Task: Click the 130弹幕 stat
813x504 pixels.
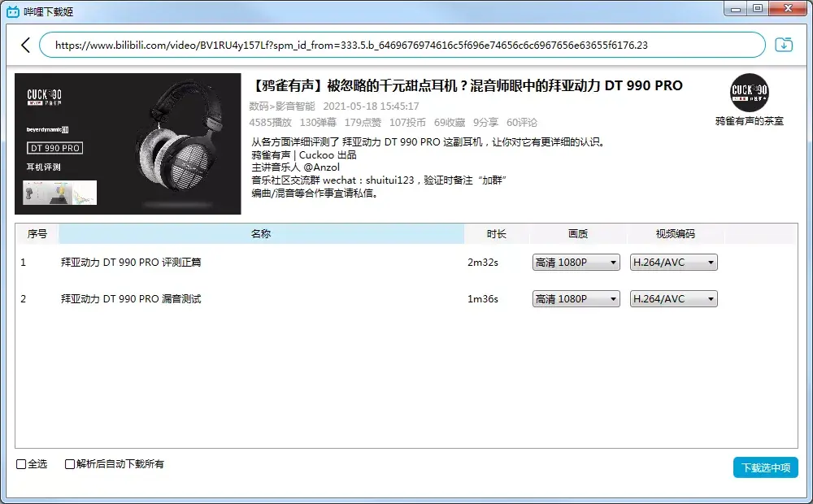Action: 318,123
